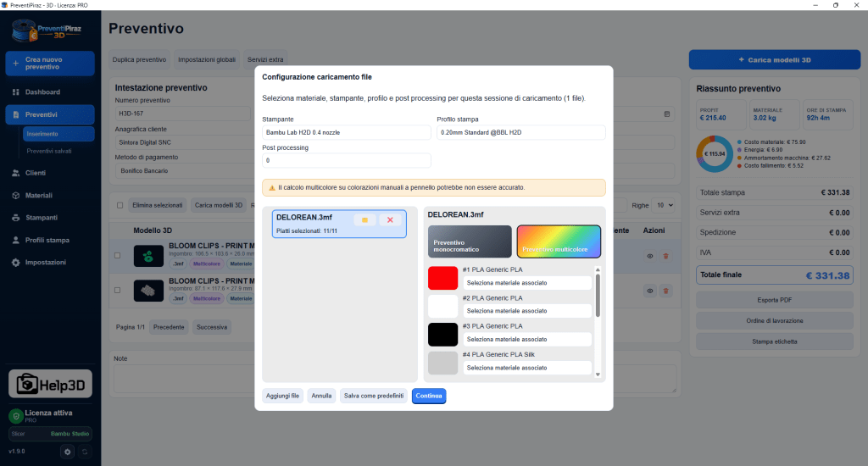This screenshot has height=466, width=868.
Task: Open Impostazioni globali
Action: [x=207, y=60]
